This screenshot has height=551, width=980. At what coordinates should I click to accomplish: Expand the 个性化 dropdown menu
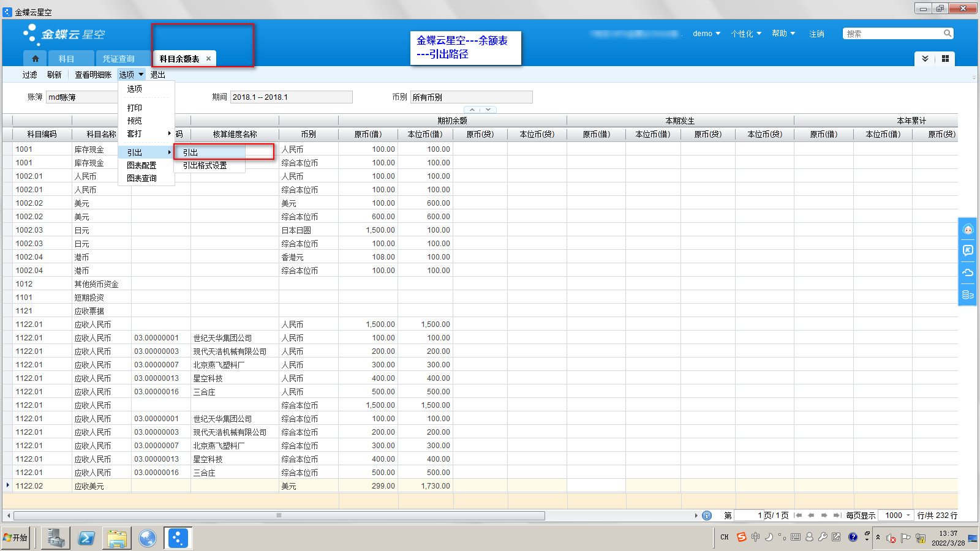coord(745,34)
